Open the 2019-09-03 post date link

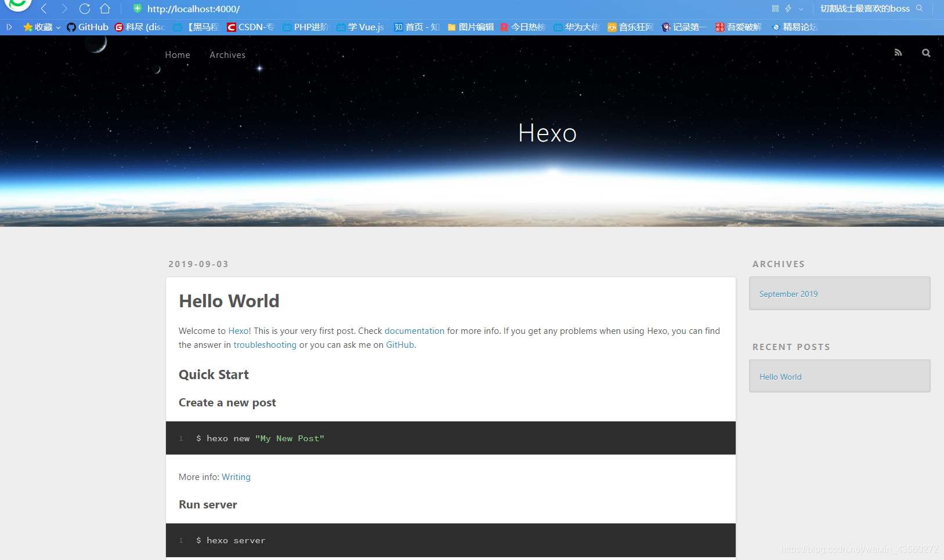[198, 264]
